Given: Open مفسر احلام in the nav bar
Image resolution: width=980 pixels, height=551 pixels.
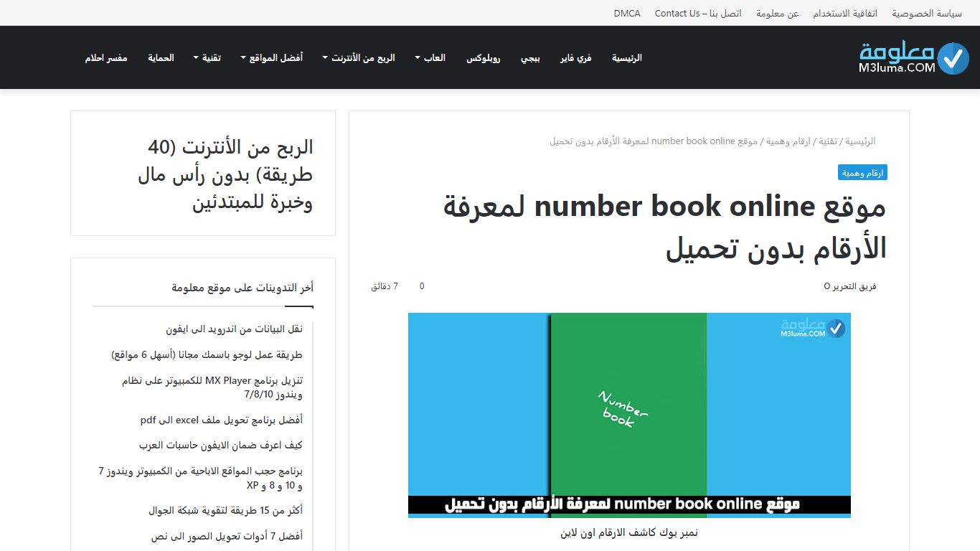Looking at the screenshot, I should 106,58.
